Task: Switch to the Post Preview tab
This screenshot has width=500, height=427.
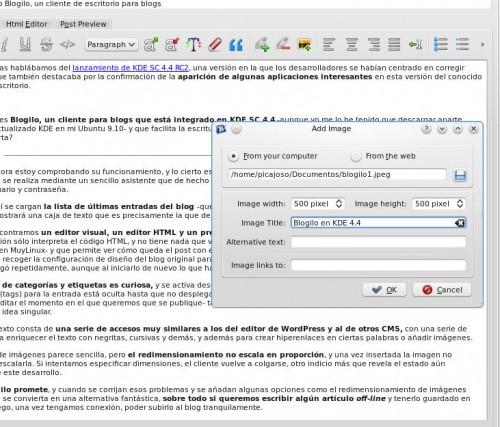Action: (83, 24)
